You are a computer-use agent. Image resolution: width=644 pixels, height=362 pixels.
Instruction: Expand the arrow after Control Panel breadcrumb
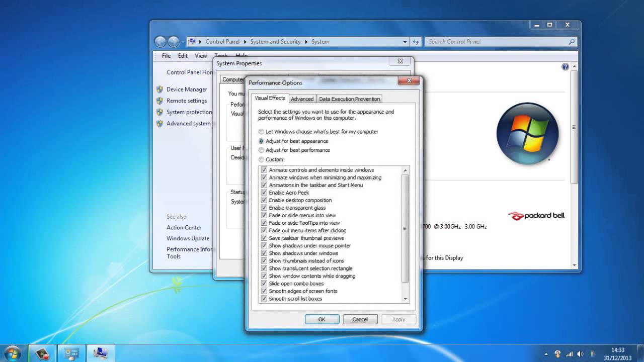pyautogui.click(x=245, y=42)
